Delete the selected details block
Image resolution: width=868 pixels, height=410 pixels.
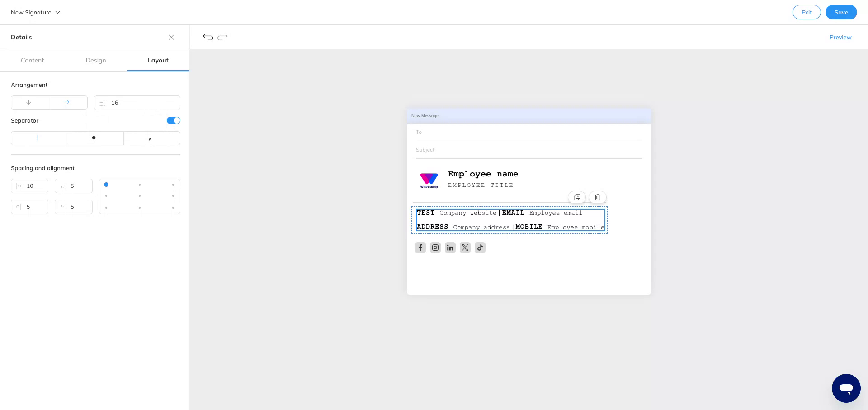pos(597,197)
